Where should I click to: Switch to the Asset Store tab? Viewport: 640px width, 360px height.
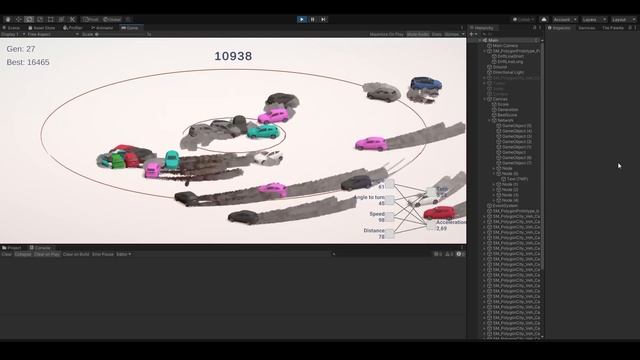click(x=42, y=28)
